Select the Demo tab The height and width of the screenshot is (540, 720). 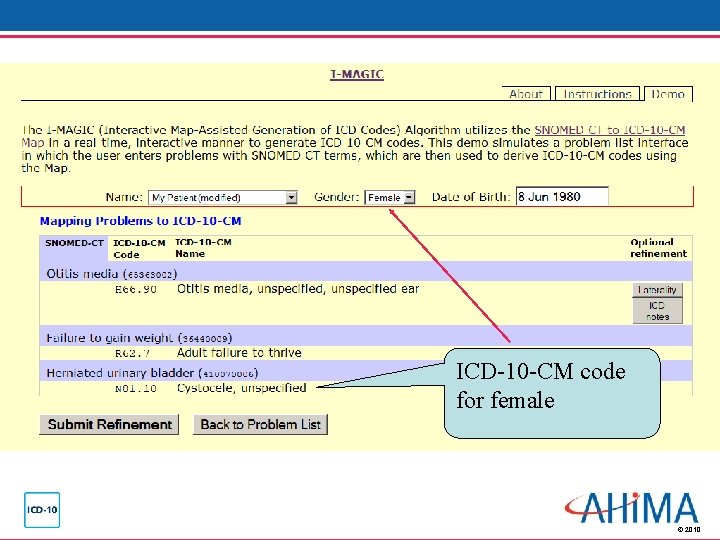point(668,94)
